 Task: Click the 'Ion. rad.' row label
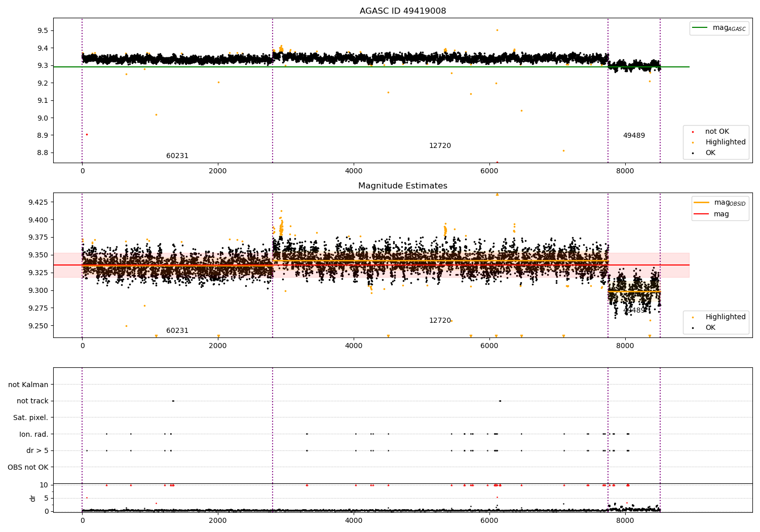pyautogui.click(x=34, y=434)
